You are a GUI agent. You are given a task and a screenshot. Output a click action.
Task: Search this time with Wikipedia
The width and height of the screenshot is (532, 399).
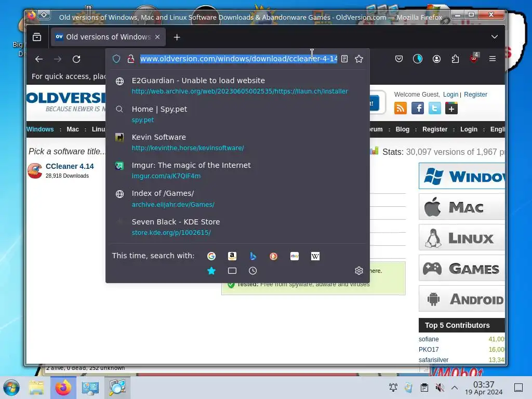point(315,256)
